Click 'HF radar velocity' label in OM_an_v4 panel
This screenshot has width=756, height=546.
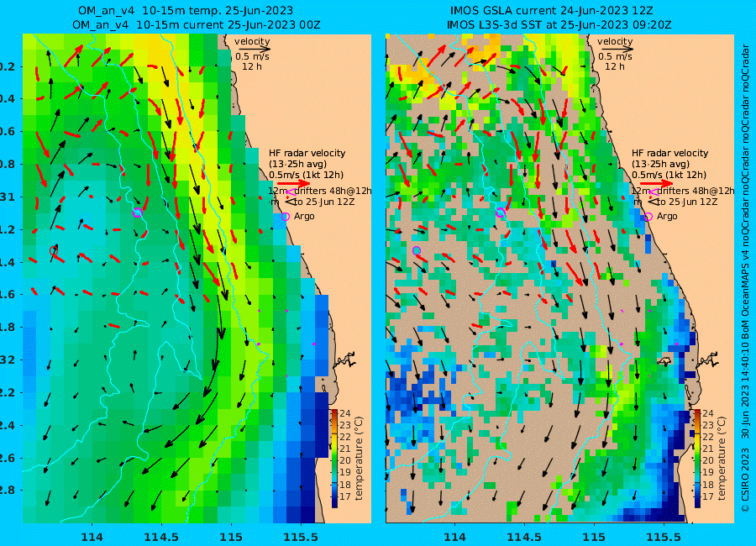(x=307, y=154)
